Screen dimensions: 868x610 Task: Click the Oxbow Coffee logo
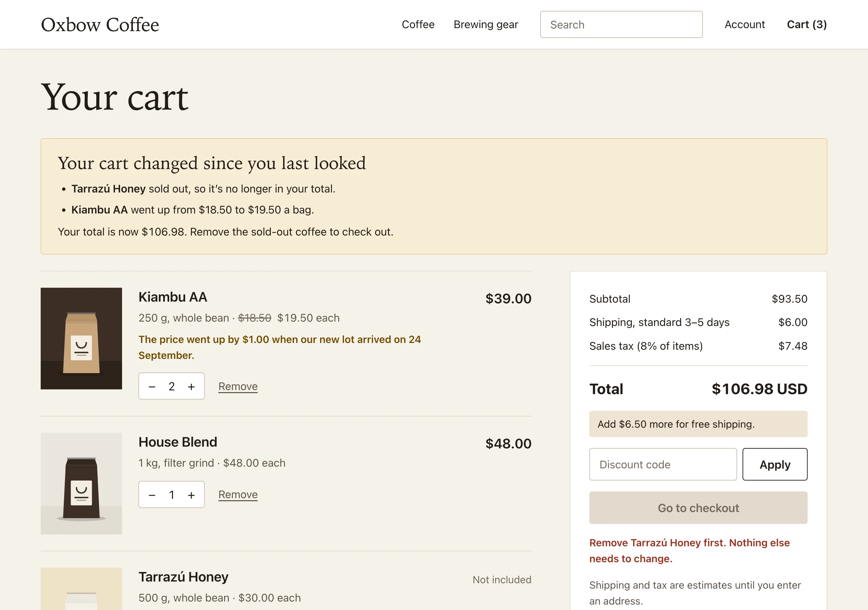pos(100,24)
